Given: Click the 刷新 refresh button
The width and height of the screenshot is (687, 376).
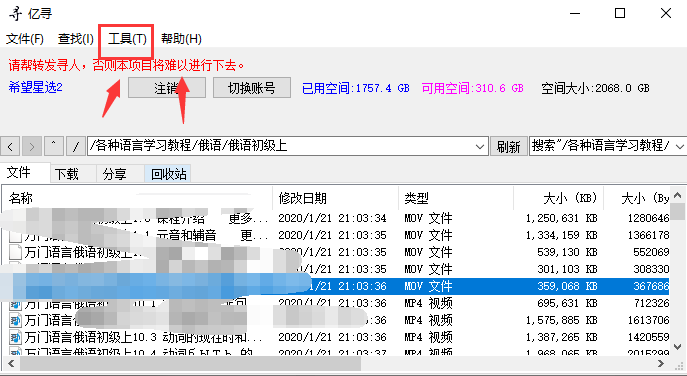Looking at the screenshot, I should tap(508, 146).
